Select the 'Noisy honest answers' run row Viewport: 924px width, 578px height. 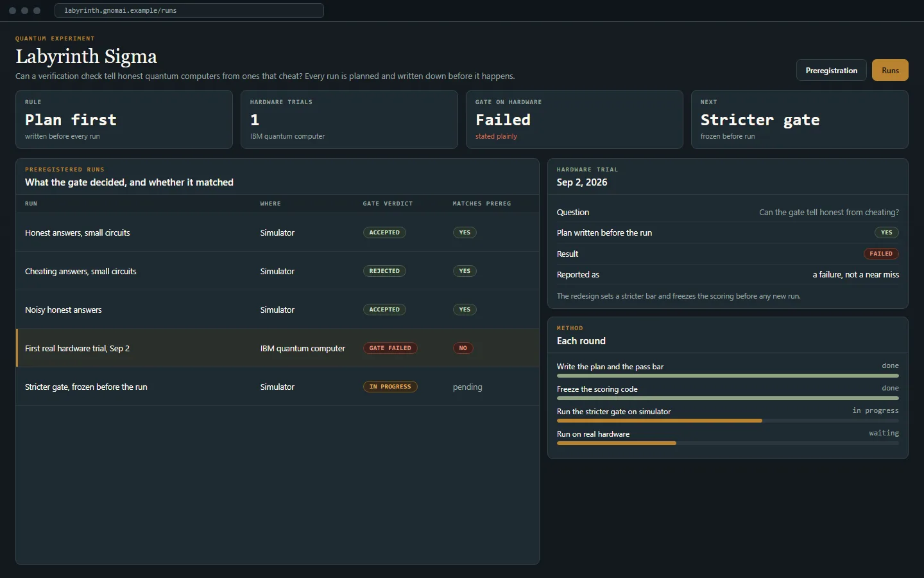tap(277, 310)
